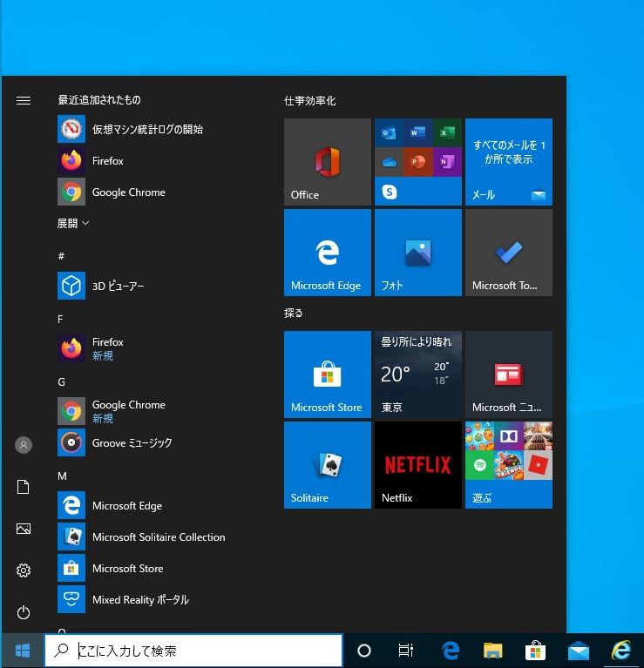Open the Office tile
The image size is (644, 668).
click(x=328, y=162)
